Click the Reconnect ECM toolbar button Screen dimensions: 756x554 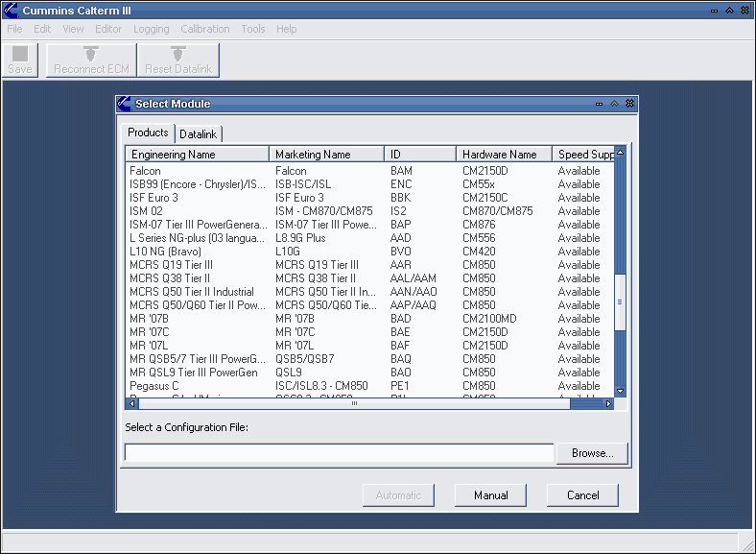[91, 60]
